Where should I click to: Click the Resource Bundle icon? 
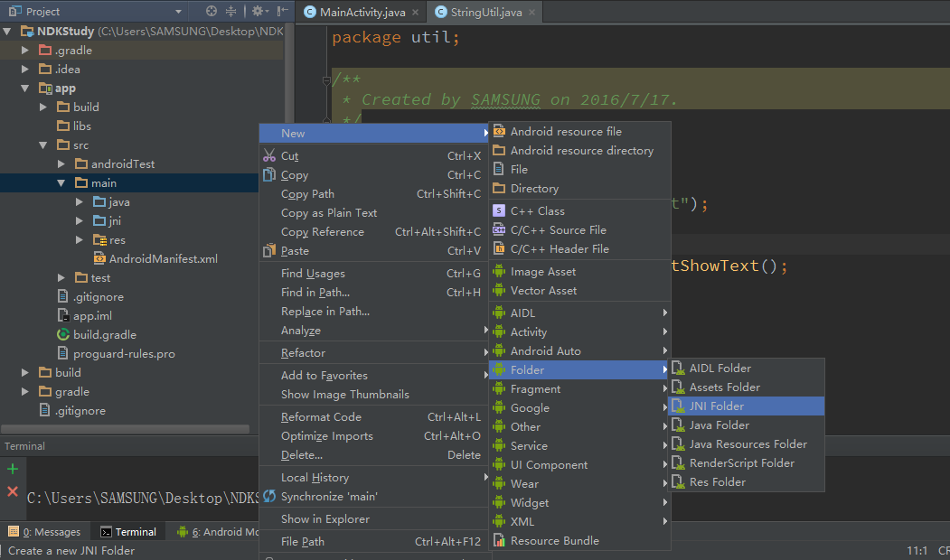click(x=499, y=541)
